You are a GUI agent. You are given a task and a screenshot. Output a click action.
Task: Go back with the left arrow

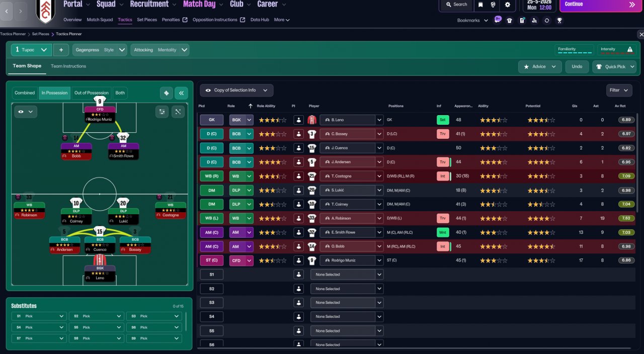tap(7, 11)
